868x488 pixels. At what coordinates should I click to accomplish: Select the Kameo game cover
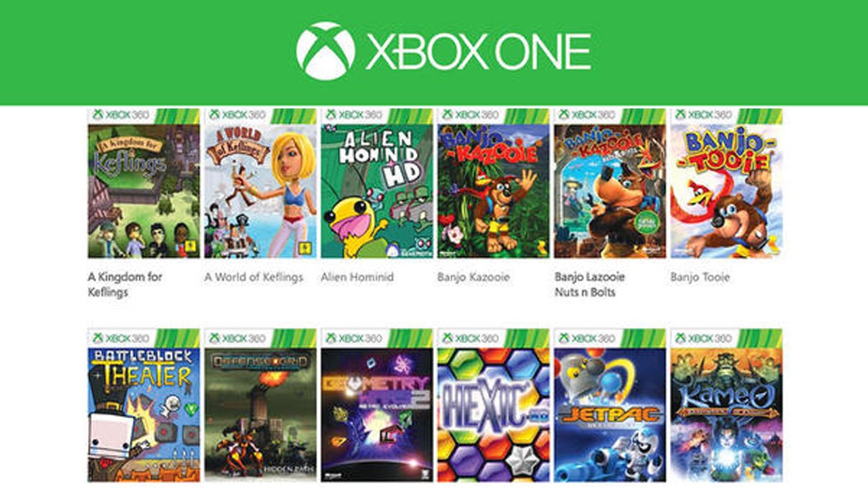click(x=726, y=405)
